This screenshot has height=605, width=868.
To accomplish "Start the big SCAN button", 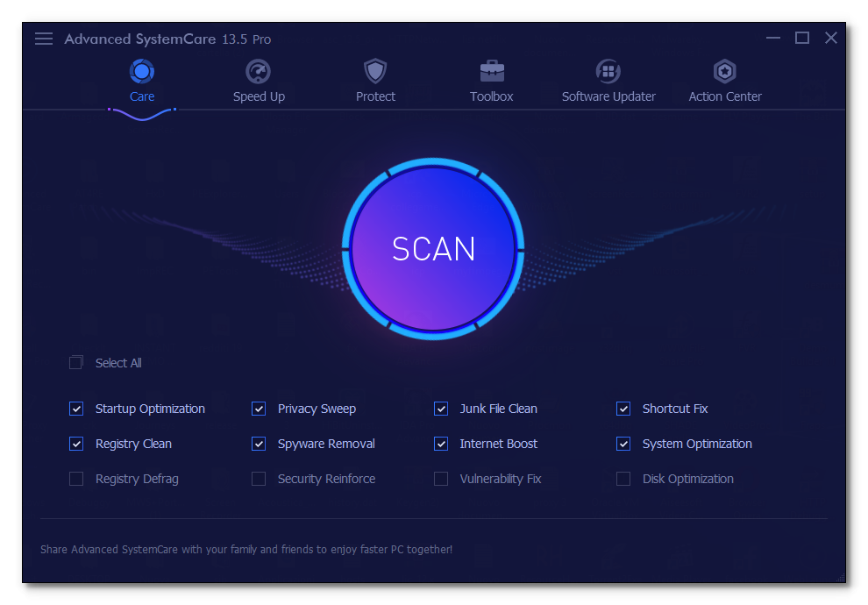I will click(433, 249).
